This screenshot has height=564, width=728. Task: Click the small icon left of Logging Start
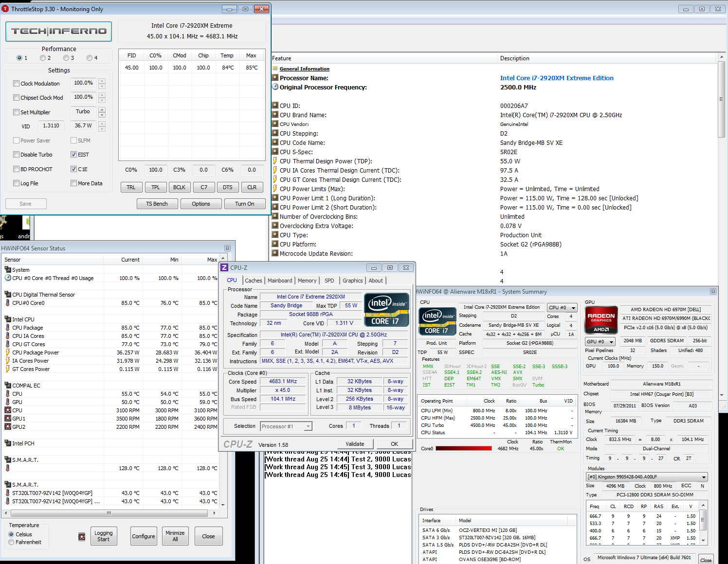tap(82, 537)
